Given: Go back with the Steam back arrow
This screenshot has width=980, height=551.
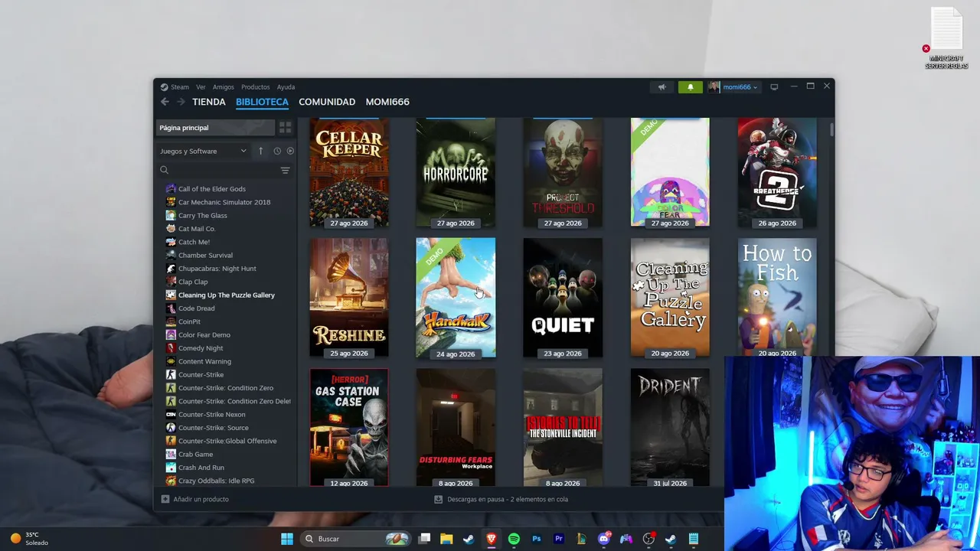Looking at the screenshot, I should (x=165, y=102).
